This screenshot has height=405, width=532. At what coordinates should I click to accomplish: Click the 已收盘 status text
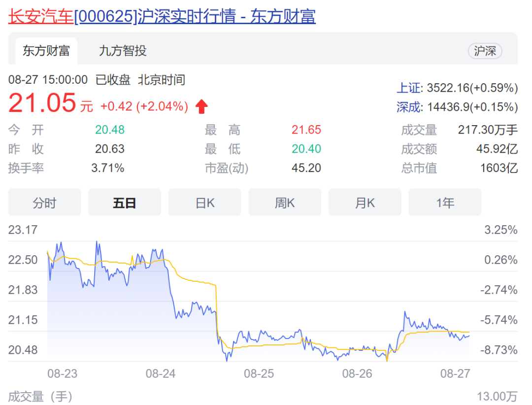(113, 80)
